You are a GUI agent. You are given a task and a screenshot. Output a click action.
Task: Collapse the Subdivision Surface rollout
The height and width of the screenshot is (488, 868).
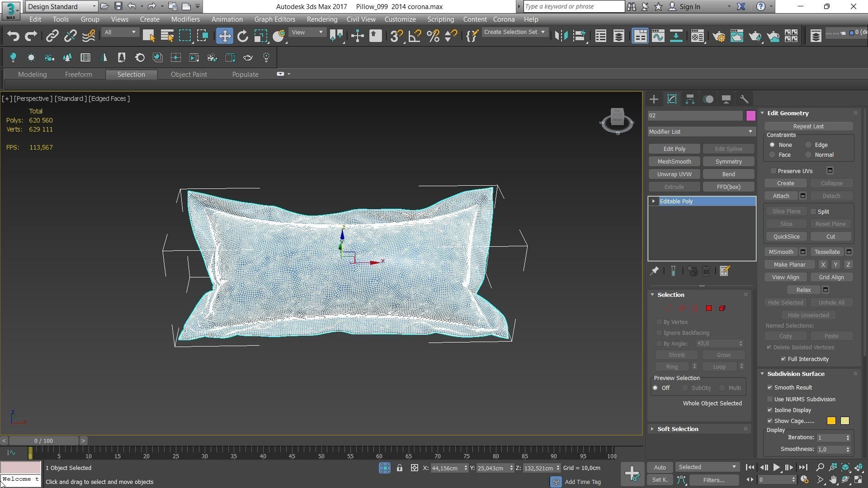coord(796,374)
